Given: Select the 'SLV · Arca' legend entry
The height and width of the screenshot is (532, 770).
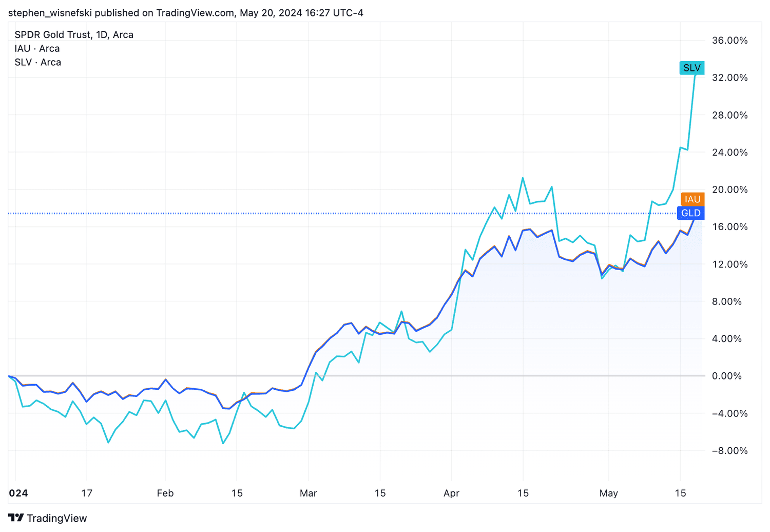Looking at the screenshot, I should point(37,62).
